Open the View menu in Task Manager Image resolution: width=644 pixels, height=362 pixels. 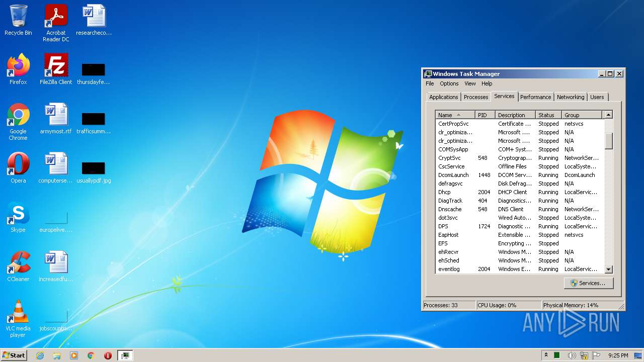coord(470,83)
